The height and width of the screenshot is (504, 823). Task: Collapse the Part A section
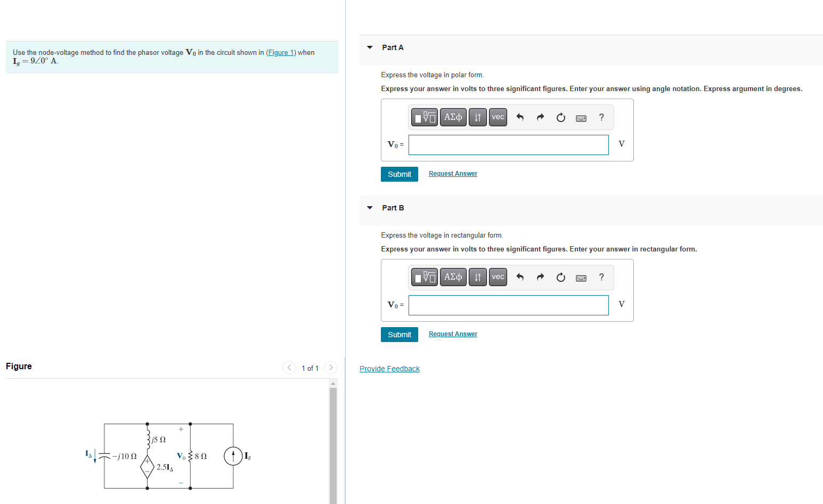coord(370,47)
